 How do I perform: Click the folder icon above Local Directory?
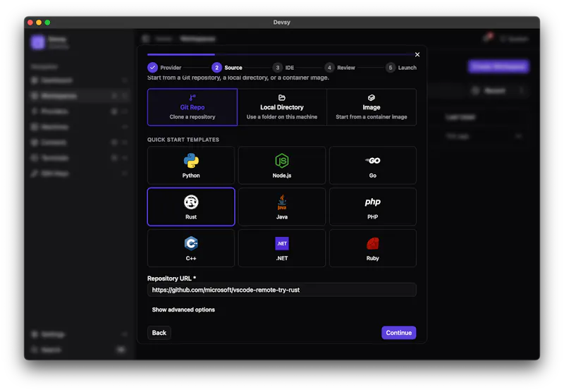coord(281,97)
